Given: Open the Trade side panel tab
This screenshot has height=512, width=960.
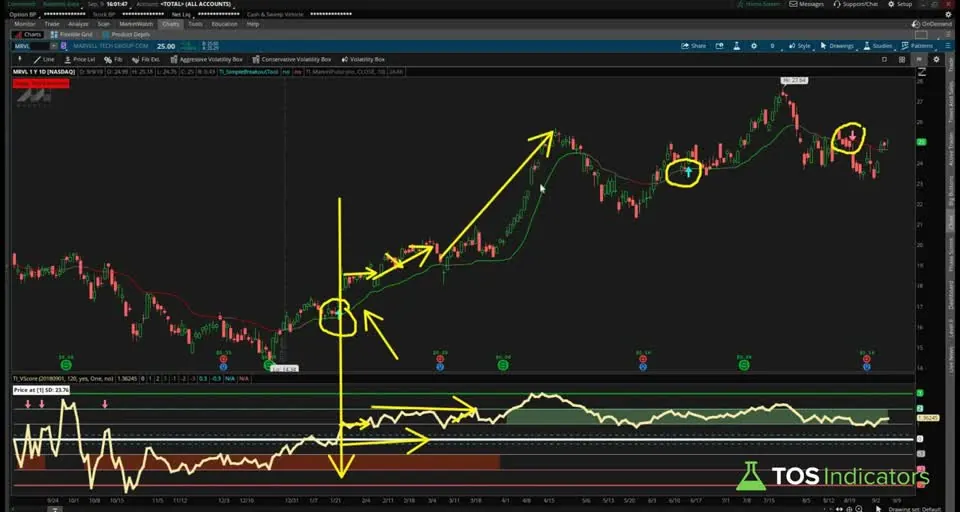Looking at the screenshot, I should [951, 63].
